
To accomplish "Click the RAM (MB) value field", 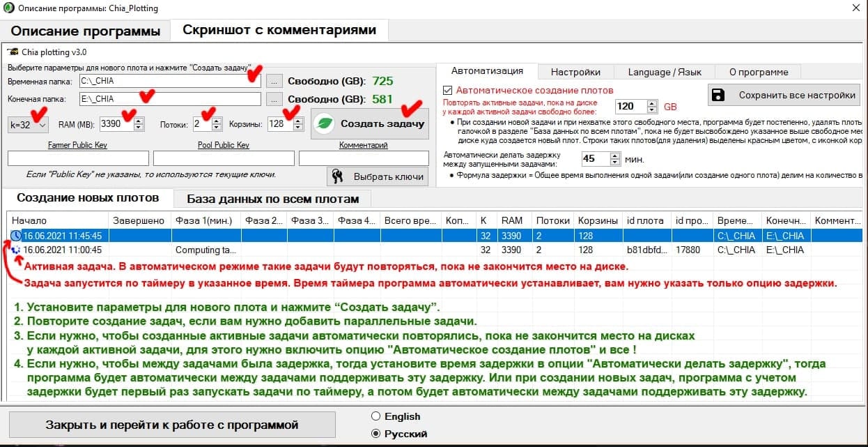I will pos(116,124).
